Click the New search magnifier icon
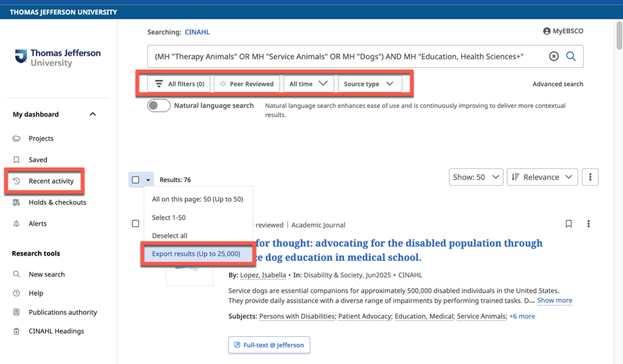 tap(16, 274)
